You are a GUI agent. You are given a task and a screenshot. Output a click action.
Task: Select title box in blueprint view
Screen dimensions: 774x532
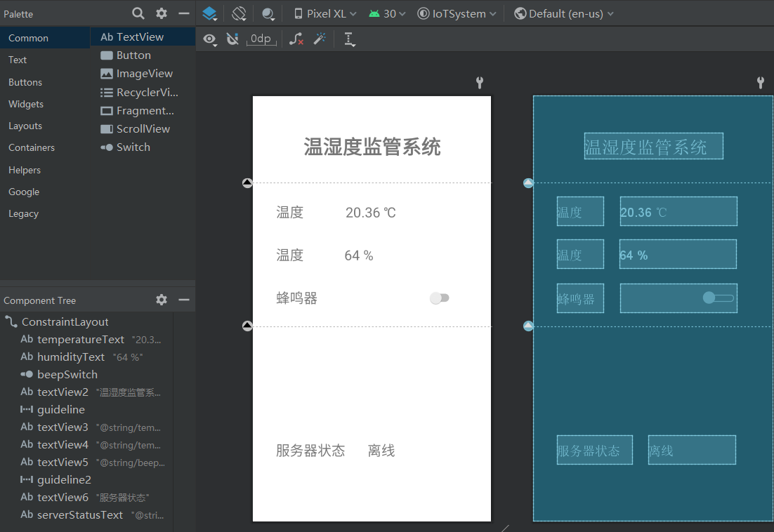[654, 146]
